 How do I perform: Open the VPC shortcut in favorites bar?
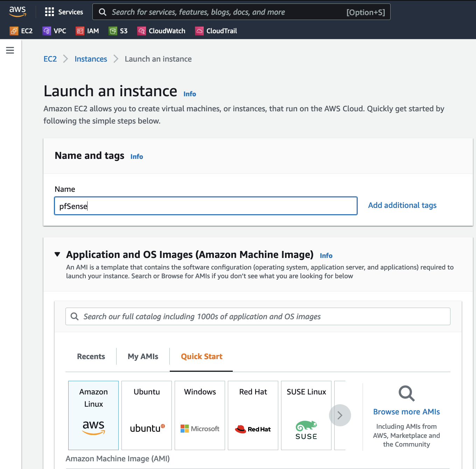click(x=54, y=31)
